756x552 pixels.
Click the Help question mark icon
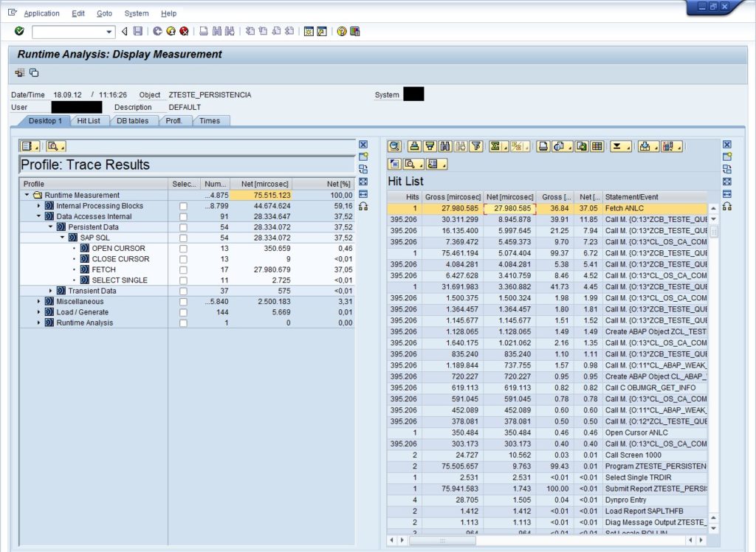[x=343, y=32]
